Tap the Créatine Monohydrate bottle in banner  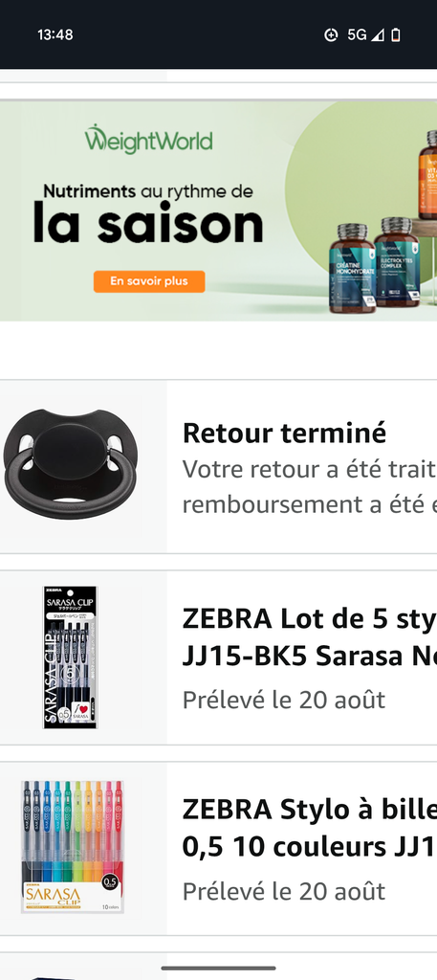[352, 267]
